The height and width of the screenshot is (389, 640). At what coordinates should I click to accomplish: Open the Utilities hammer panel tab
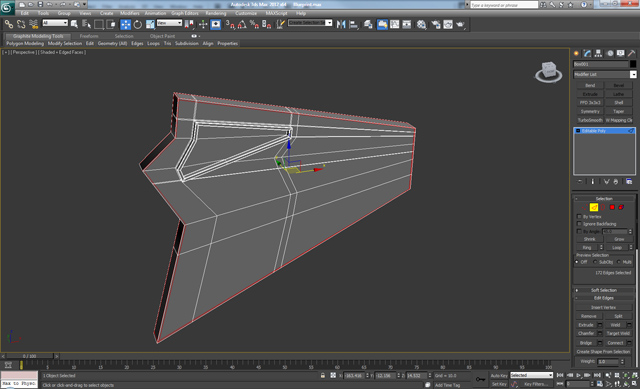pyautogui.click(x=631, y=53)
